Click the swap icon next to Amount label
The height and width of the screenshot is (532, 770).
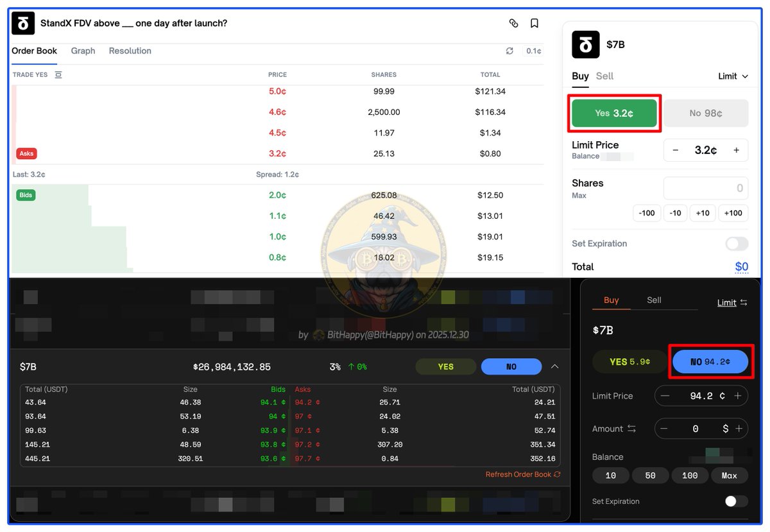[631, 429]
